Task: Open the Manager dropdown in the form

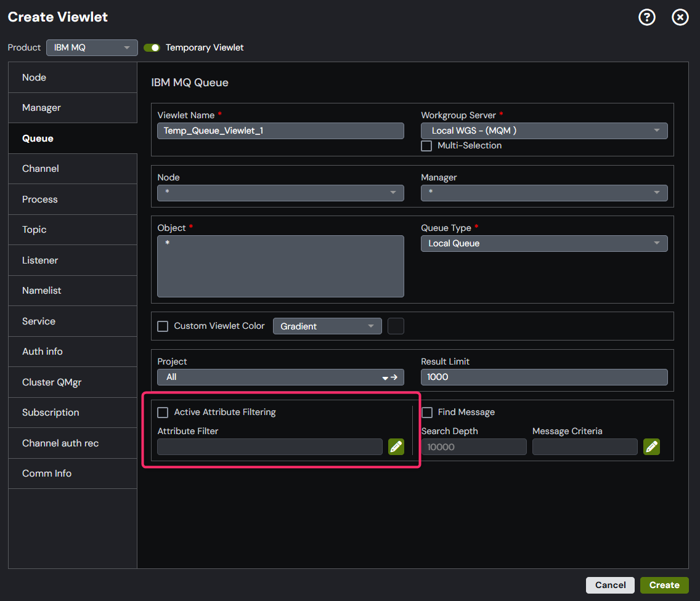Action: pyautogui.click(x=544, y=193)
